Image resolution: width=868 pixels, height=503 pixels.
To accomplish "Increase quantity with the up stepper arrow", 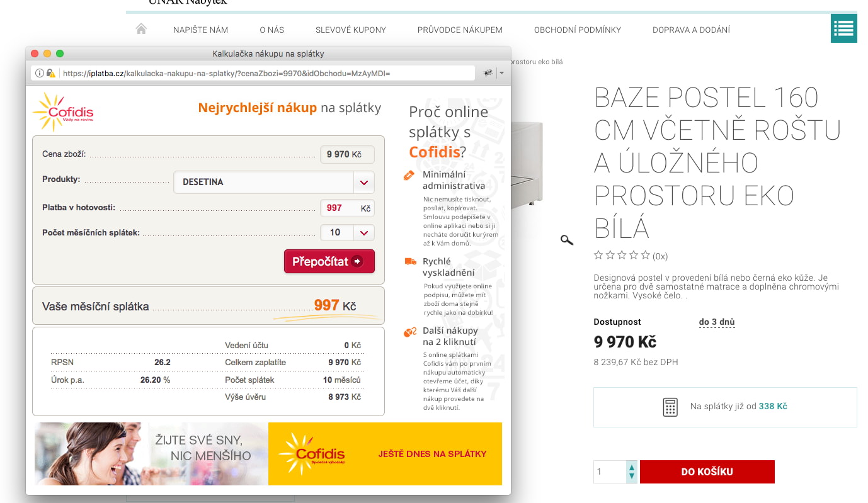I will point(632,467).
